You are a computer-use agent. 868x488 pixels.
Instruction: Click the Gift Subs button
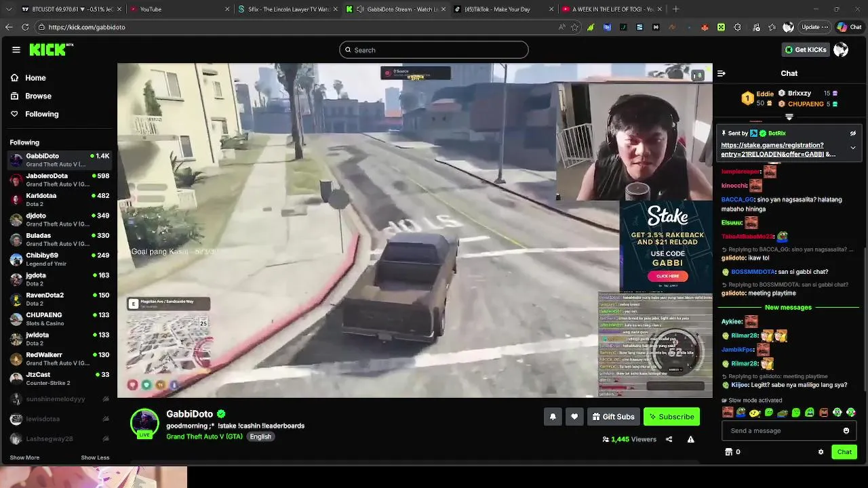[x=613, y=417]
